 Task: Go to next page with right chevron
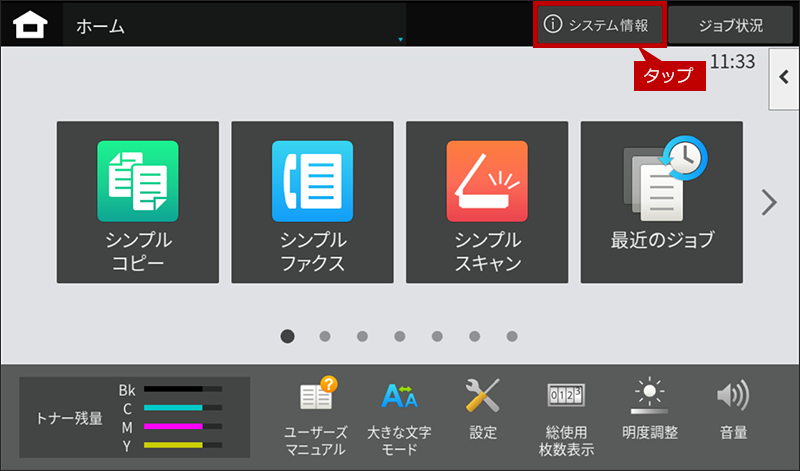click(x=768, y=203)
